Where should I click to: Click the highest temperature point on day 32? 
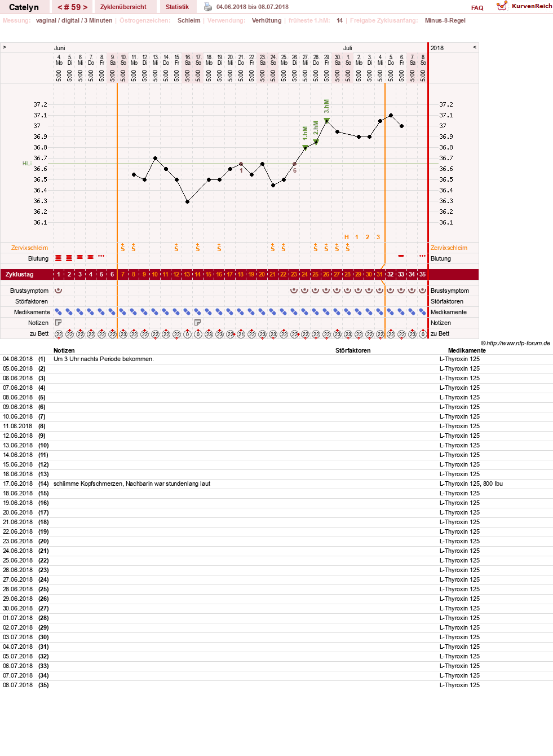pyautogui.click(x=391, y=115)
